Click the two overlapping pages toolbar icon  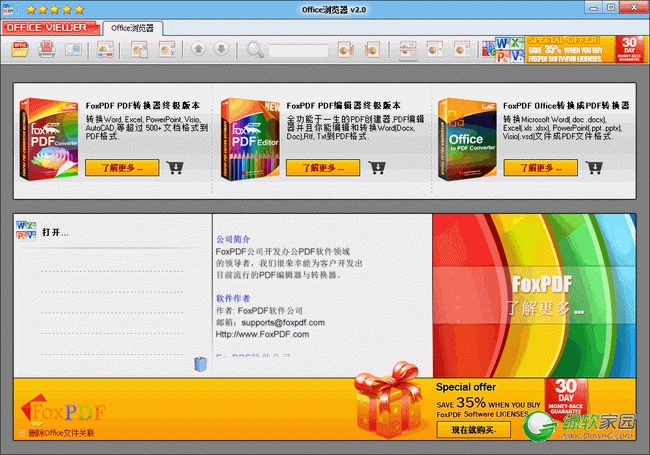coord(140,49)
